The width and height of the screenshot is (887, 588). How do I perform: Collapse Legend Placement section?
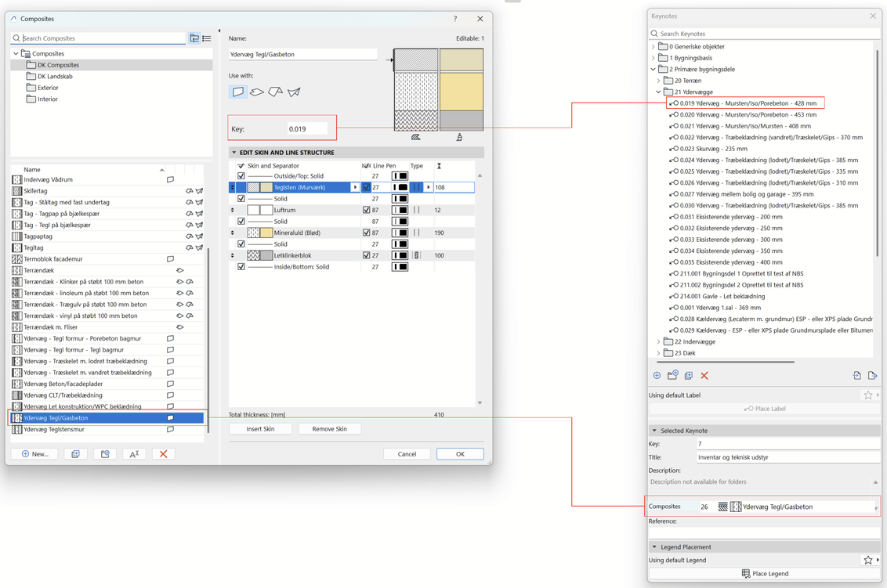[x=654, y=547]
